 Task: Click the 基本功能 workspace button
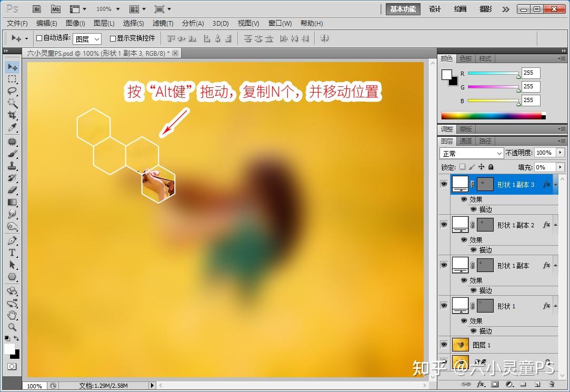pyautogui.click(x=403, y=9)
